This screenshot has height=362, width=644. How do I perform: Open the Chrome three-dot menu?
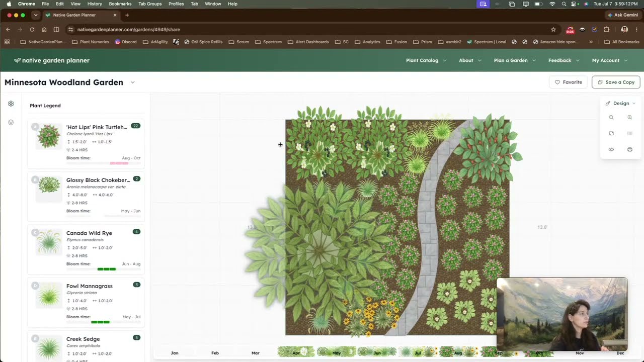click(x=636, y=30)
